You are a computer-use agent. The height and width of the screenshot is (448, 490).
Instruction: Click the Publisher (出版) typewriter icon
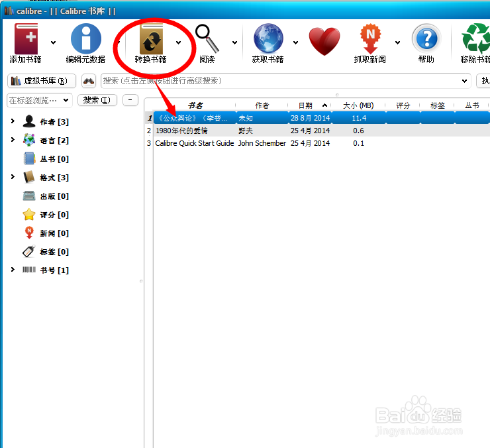(x=29, y=196)
